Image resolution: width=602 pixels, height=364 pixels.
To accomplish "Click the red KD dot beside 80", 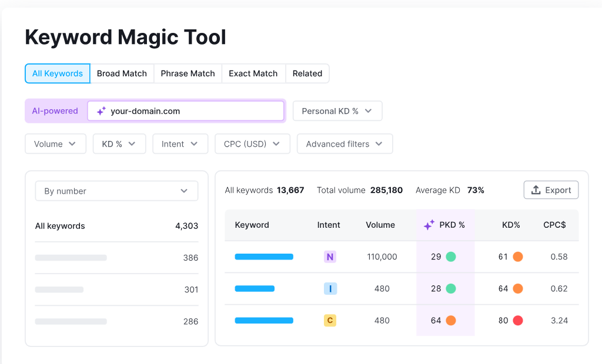I will 517,321.
